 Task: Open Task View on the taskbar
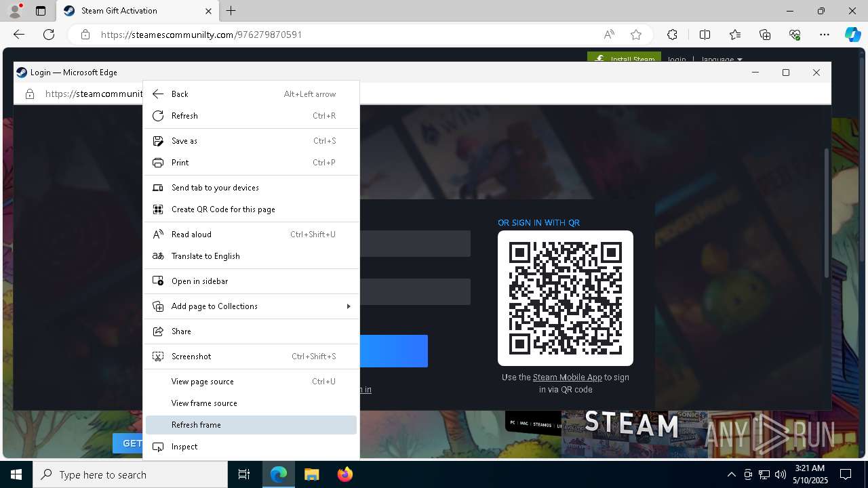point(244,474)
